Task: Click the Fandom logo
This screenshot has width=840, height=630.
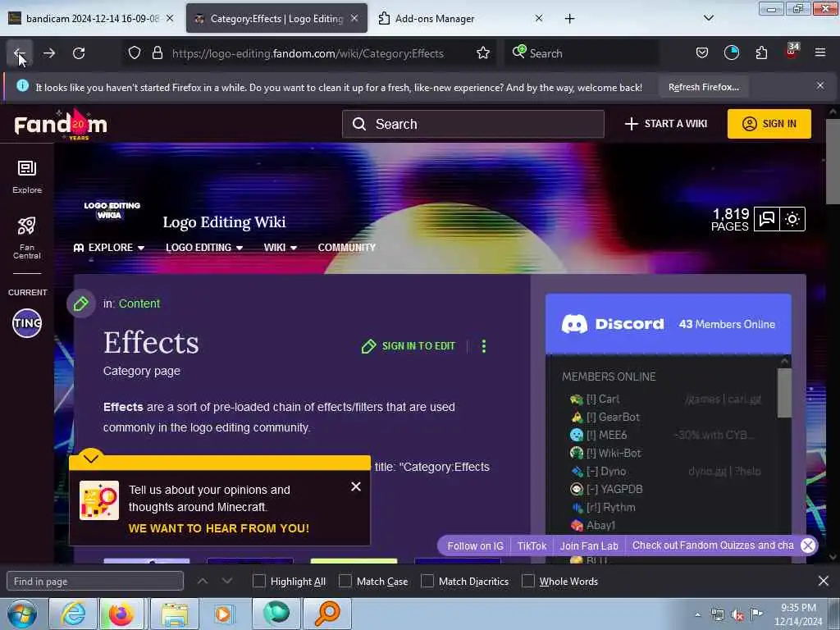Action: [61, 125]
